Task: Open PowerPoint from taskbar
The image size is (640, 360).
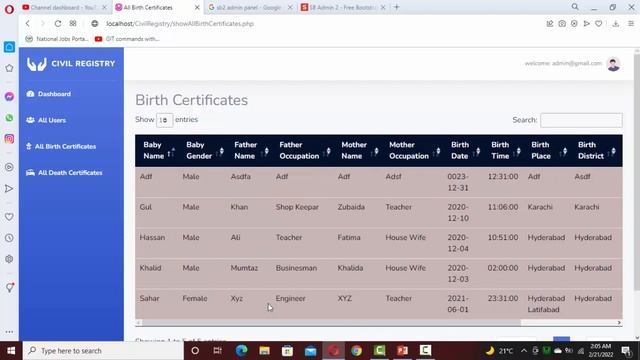Action: [x=402, y=351]
